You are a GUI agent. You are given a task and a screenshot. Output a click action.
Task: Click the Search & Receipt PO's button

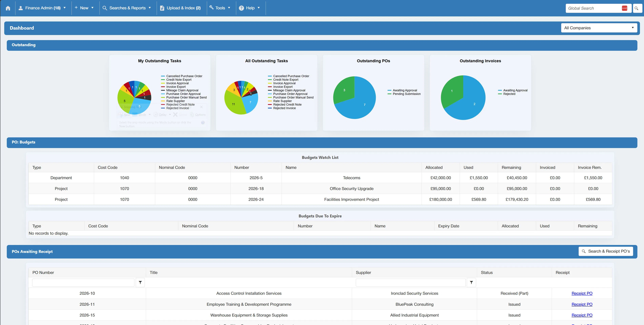point(606,251)
